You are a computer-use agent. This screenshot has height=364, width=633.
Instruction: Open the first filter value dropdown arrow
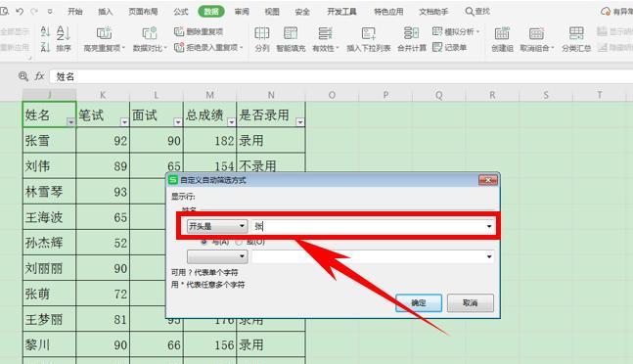[489, 226]
